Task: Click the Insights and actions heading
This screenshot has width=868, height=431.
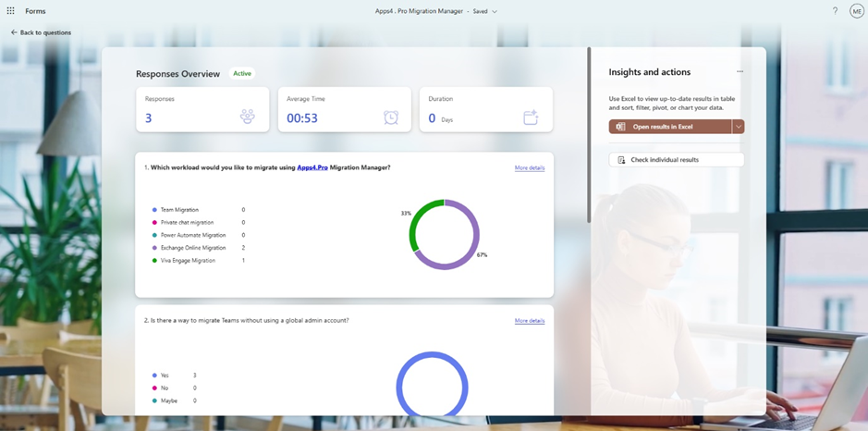Action: [649, 72]
